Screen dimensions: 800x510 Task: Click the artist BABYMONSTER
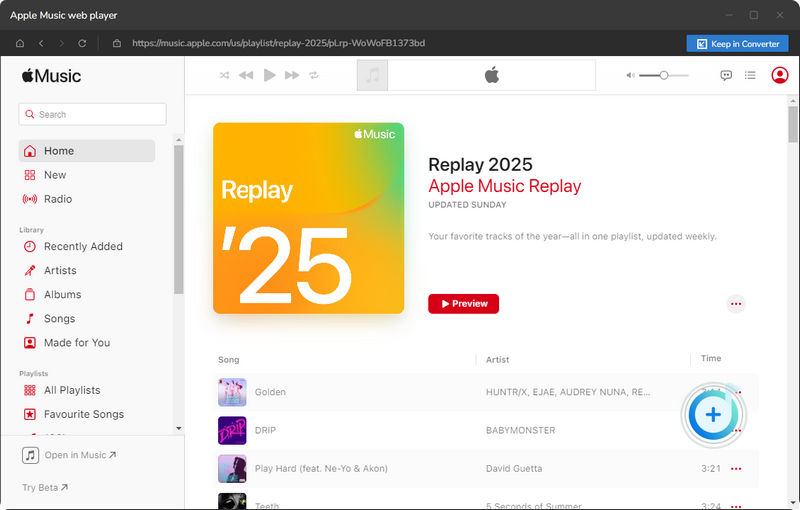[x=520, y=430]
